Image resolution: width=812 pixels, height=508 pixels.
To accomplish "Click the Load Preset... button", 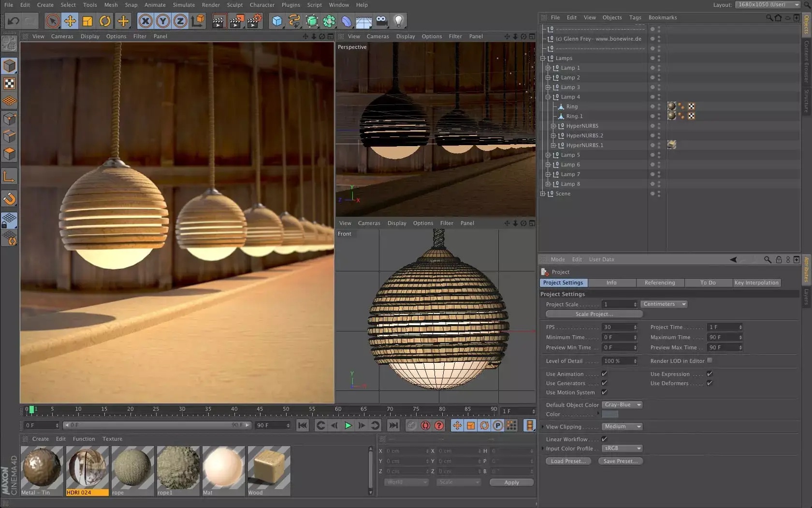I will tap(568, 462).
